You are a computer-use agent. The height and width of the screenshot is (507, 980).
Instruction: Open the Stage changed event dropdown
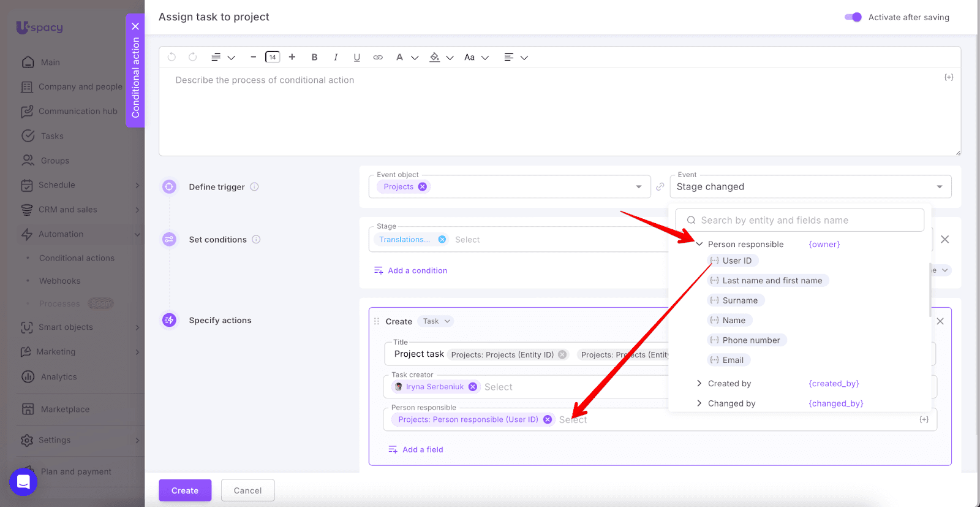coord(810,187)
